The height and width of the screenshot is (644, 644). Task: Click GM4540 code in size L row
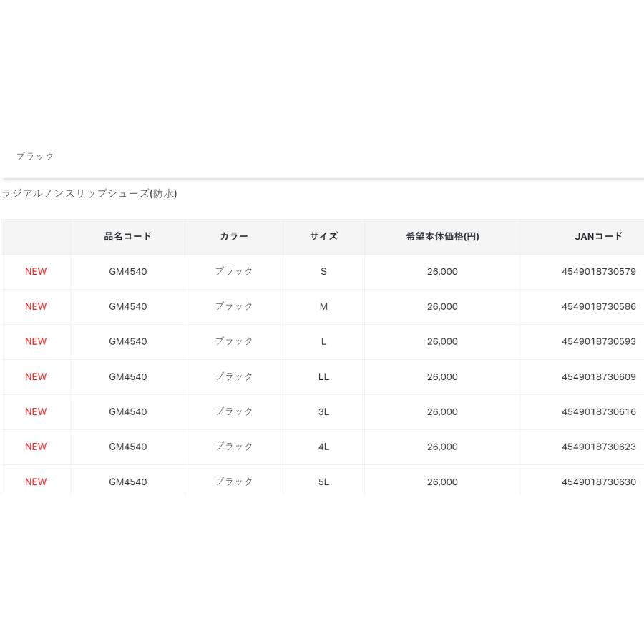(x=128, y=341)
